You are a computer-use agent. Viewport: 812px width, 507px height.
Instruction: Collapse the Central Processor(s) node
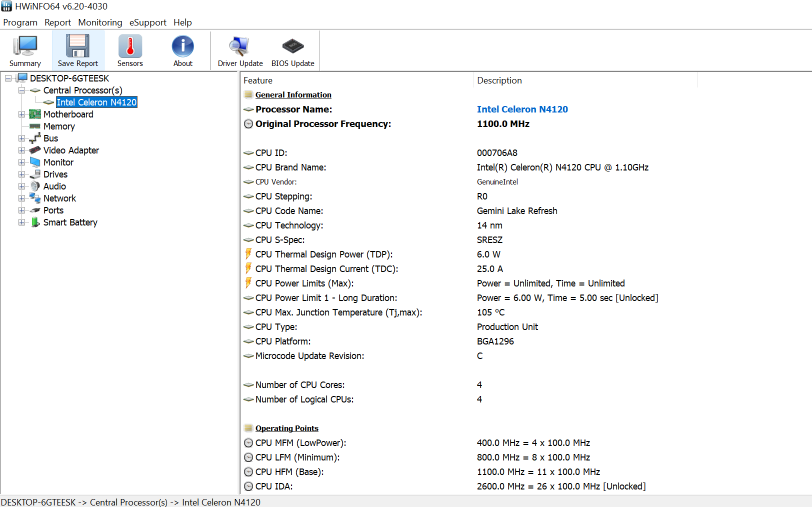point(21,90)
